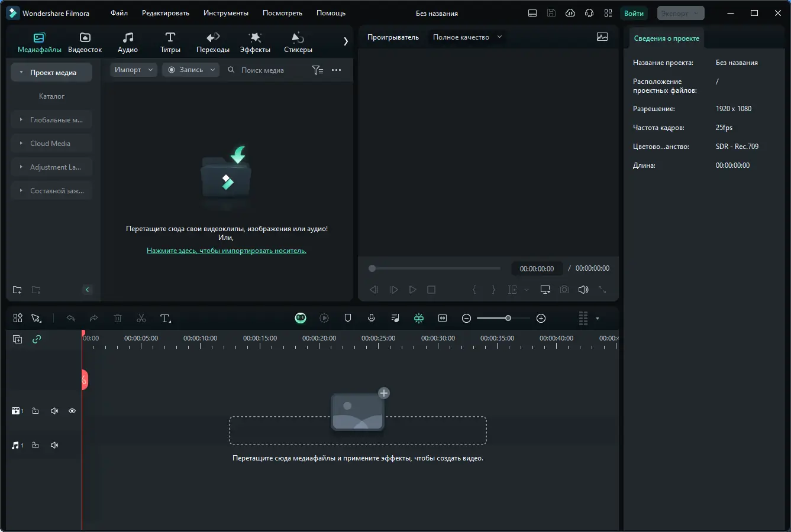Click the Войти sign-in button
The width and height of the screenshot is (791, 532).
634,13
